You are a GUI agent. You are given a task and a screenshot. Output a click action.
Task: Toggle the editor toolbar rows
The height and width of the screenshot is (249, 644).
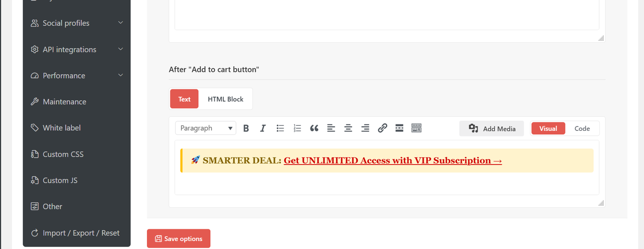pyautogui.click(x=416, y=128)
